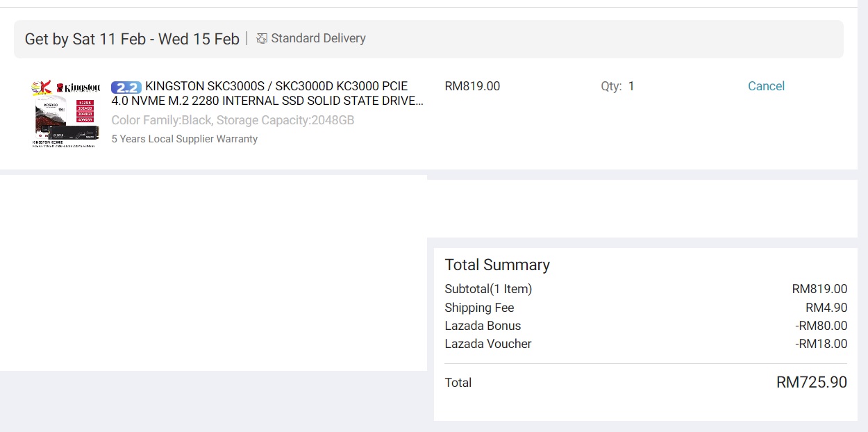Click the RM4.90 shipping fee amount

(x=826, y=308)
